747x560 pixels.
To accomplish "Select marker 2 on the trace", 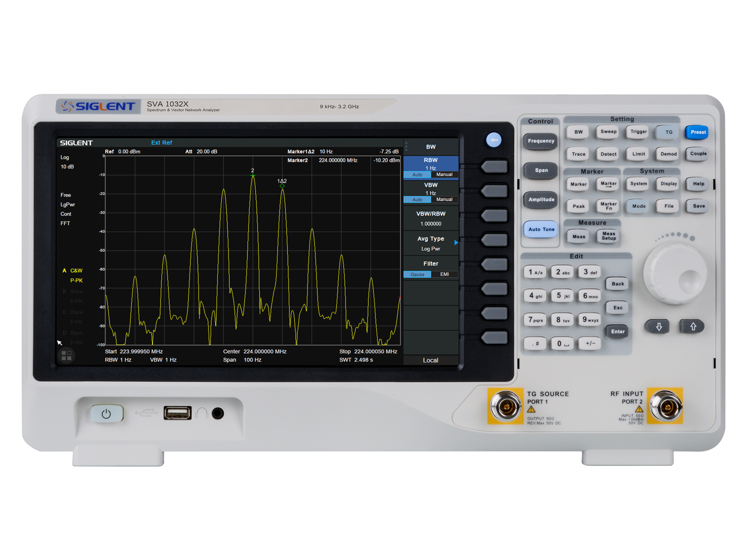I will tap(253, 173).
